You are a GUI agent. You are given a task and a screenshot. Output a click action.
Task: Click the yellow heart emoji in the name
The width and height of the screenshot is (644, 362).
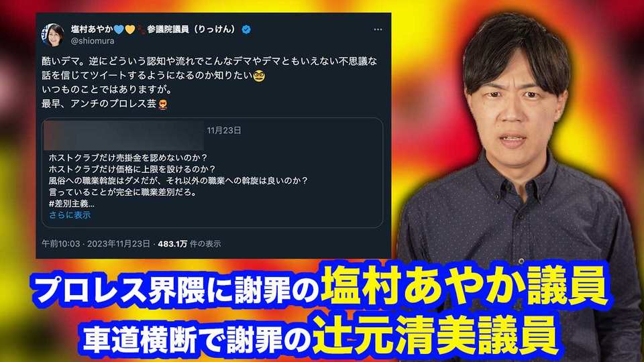pyautogui.click(x=129, y=29)
